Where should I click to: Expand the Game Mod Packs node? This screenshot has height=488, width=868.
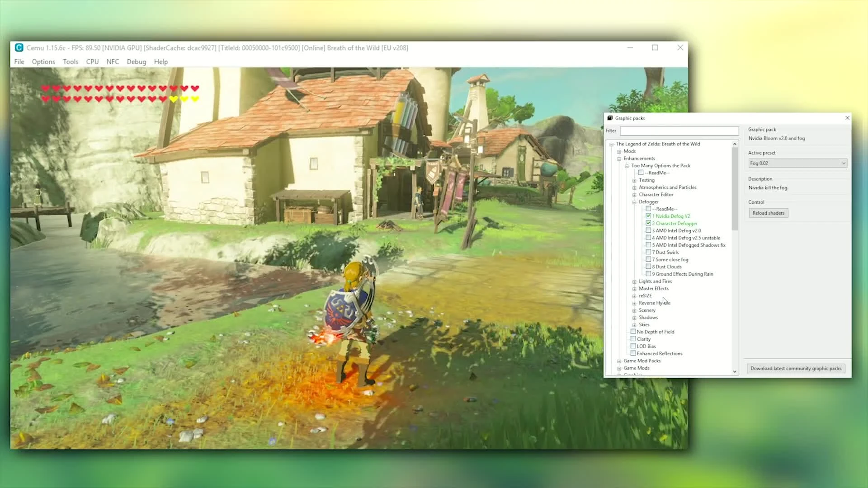point(618,361)
